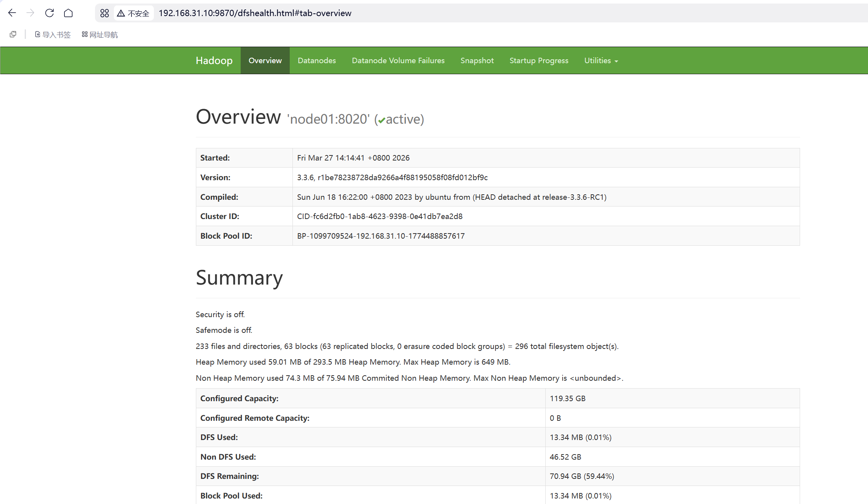Click the Cluster ID value text
Image resolution: width=868 pixels, height=504 pixels.
[380, 216]
